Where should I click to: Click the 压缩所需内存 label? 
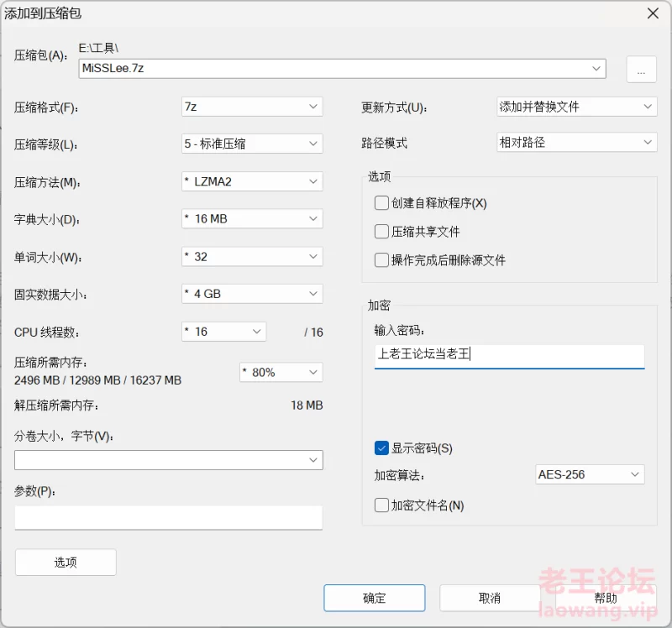coord(50,363)
